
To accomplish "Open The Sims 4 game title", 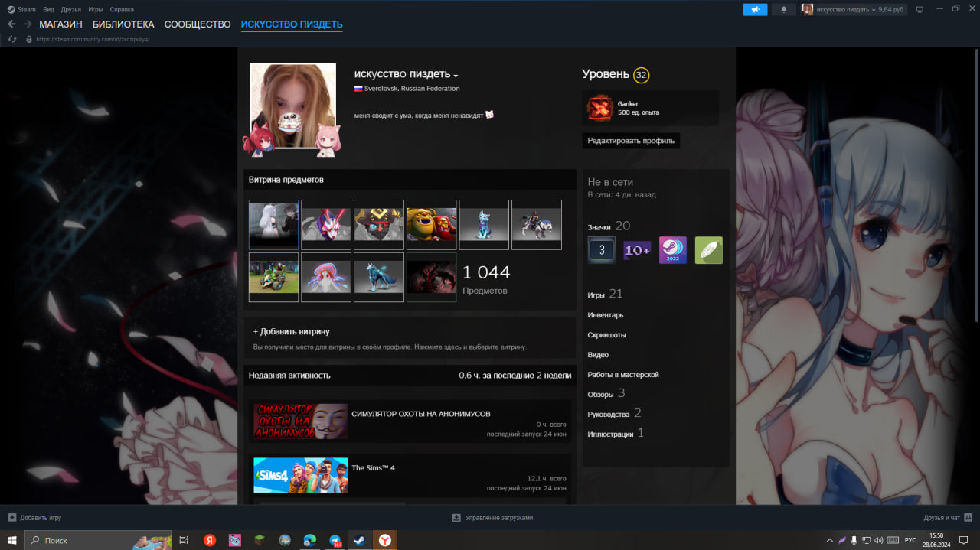I will click(x=373, y=467).
